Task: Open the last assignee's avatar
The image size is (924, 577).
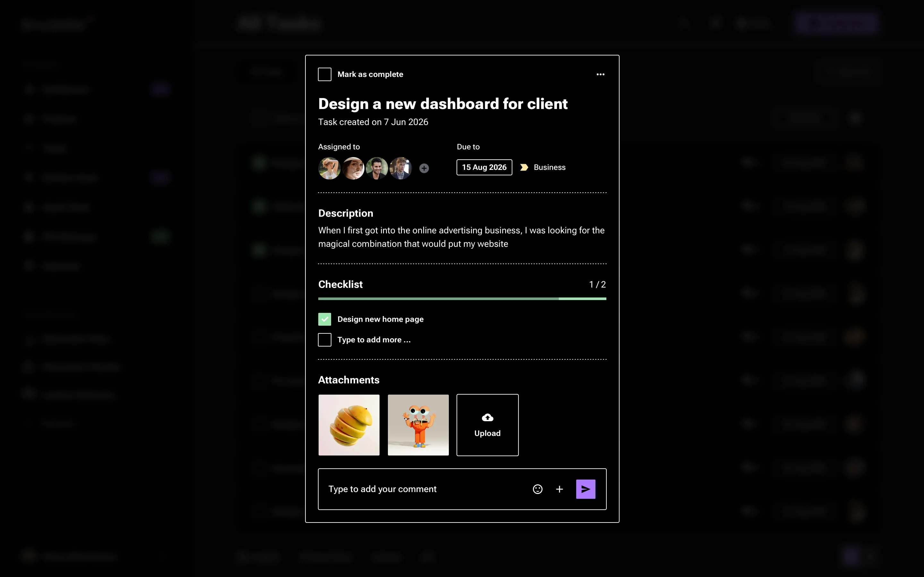Action: click(x=400, y=168)
